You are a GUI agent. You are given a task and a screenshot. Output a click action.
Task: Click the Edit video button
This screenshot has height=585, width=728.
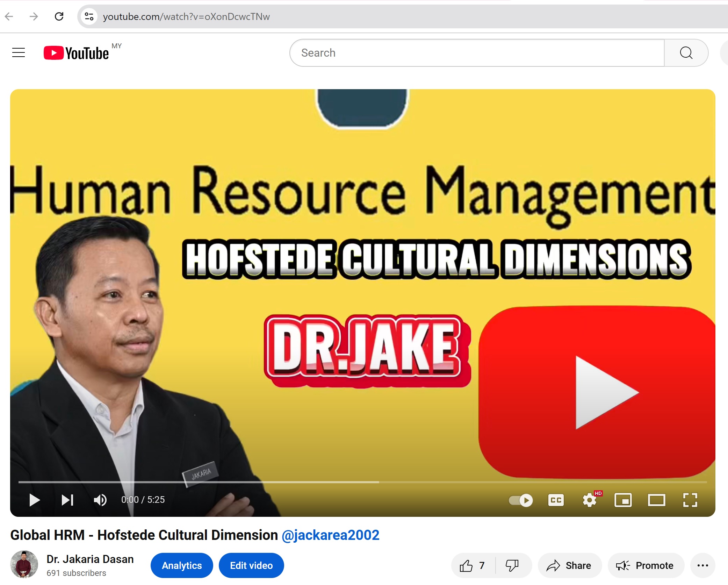coord(251,565)
